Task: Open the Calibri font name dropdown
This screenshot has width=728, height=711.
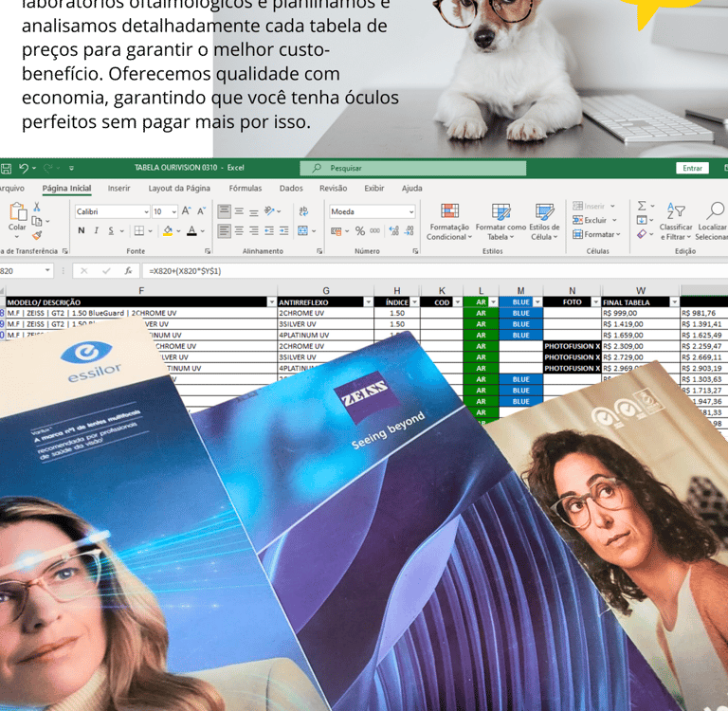Action: click(146, 211)
